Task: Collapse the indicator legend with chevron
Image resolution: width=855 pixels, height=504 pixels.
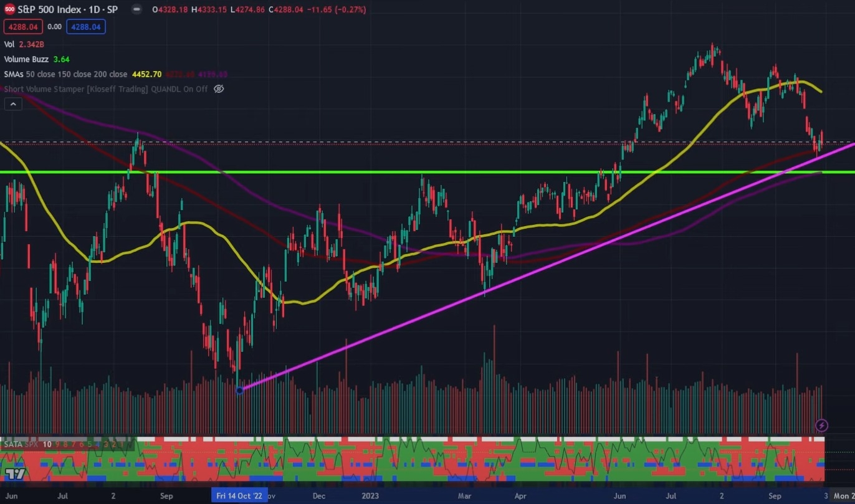Action: [x=13, y=104]
